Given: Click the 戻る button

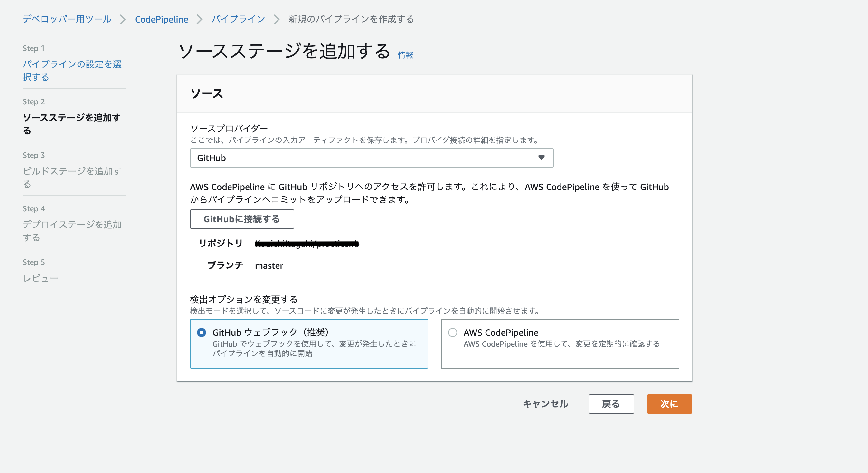Looking at the screenshot, I should [610, 403].
